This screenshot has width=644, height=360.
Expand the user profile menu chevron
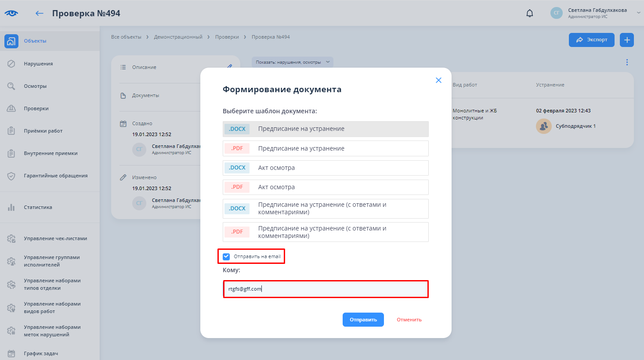tap(638, 13)
